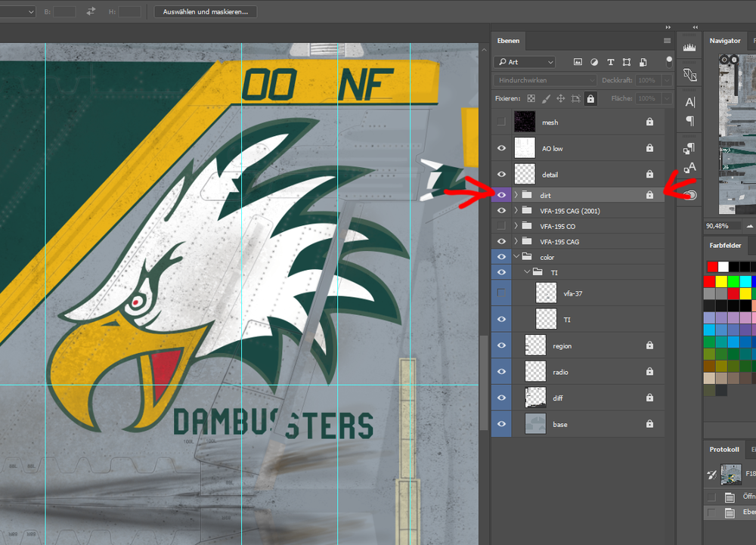Click the lock-all icon in Fixieren row
The width and height of the screenshot is (756, 545).
[590, 98]
